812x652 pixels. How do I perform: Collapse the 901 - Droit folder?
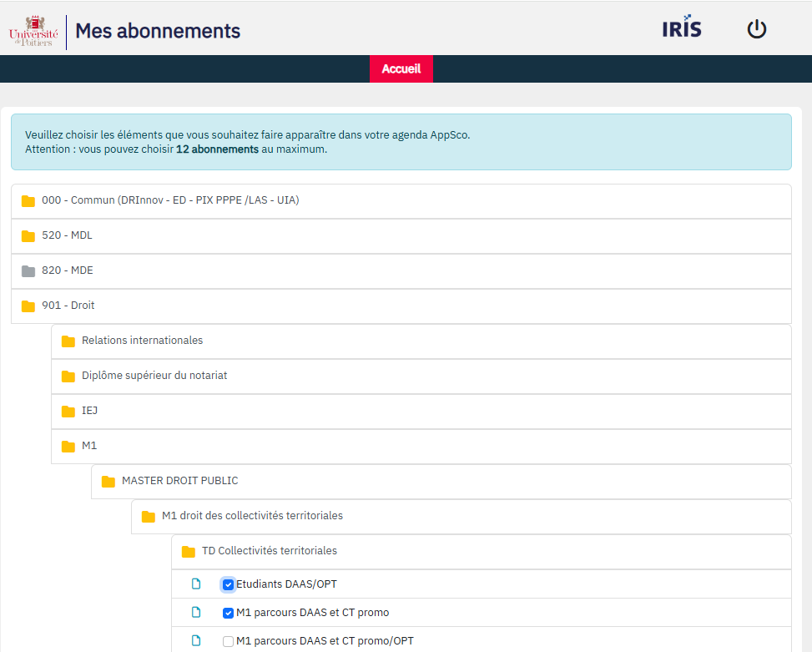(68, 306)
